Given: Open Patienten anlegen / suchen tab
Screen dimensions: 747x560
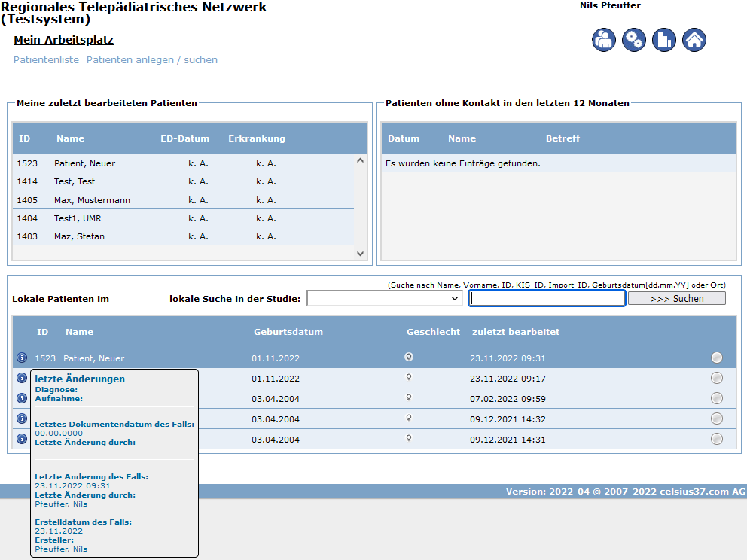Looking at the screenshot, I should click(152, 60).
